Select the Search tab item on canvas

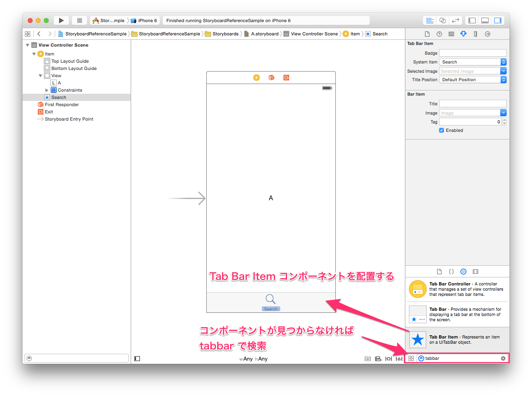[x=271, y=302]
